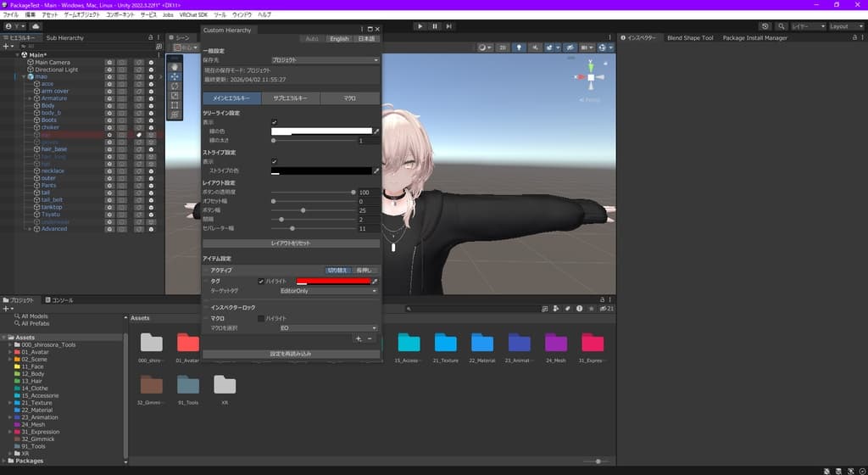Open the cloud services icon
This screenshot has height=475, width=868.
click(36, 26)
